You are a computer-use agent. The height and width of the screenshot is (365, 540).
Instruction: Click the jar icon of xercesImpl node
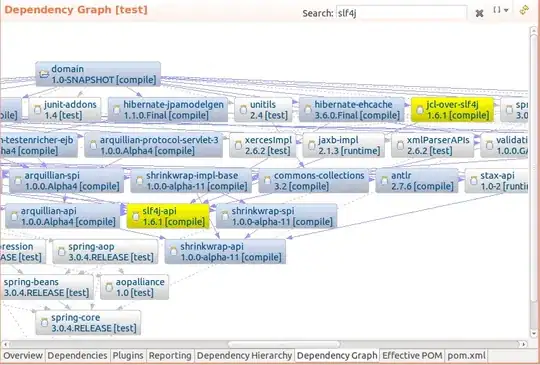click(x=238, y=145)
